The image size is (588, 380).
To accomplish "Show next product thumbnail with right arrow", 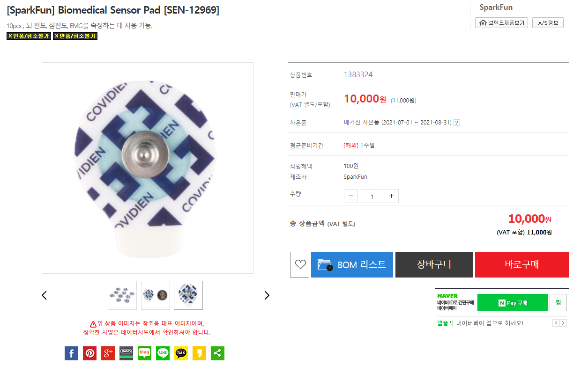I will point(267,295).
